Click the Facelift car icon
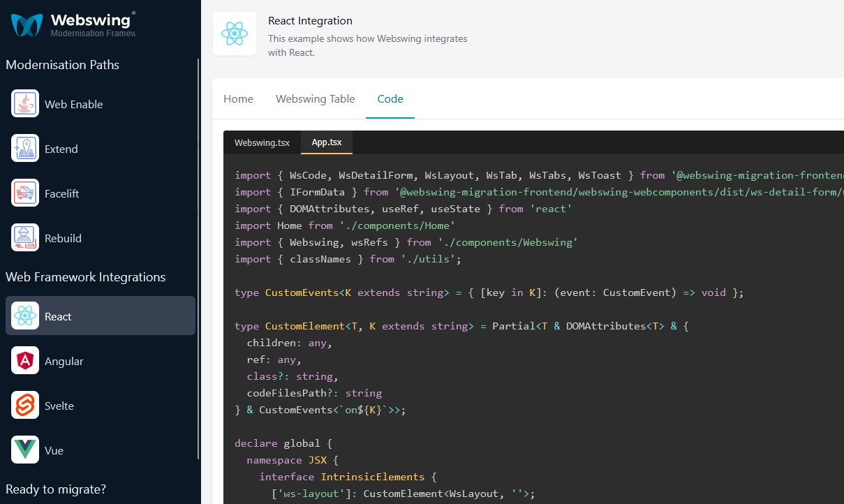This screenshot has height=504, width=844. [25, 193]
